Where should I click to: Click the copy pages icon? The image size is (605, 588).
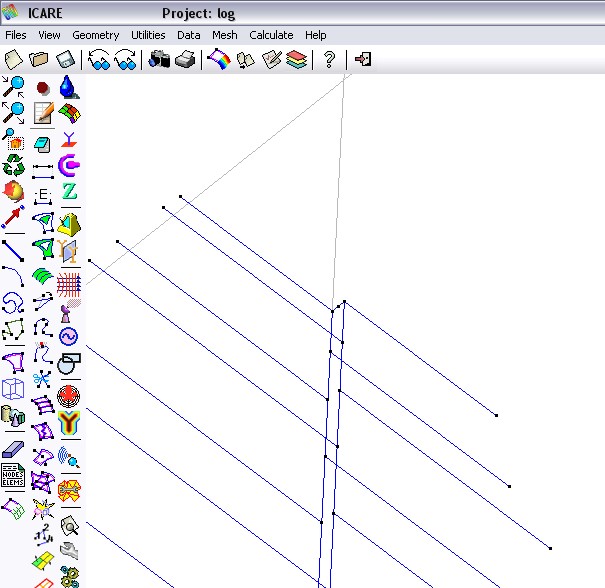point(245,60)
